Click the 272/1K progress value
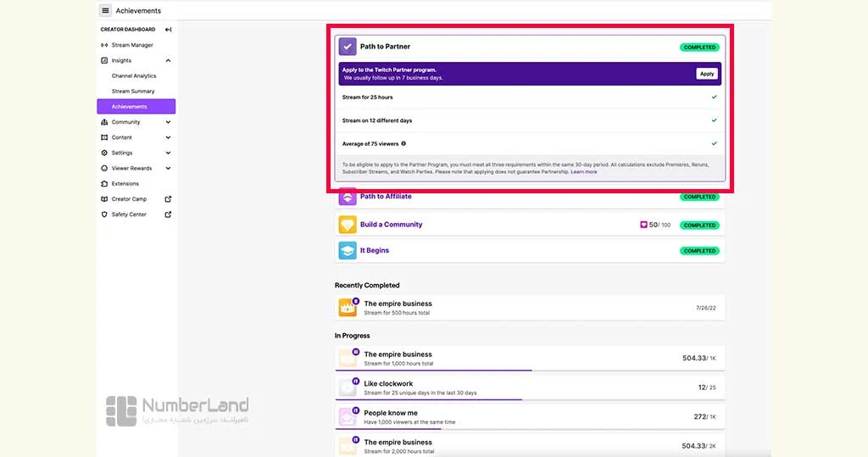Image resolution: width=868 pixels, height=457 pixels. (704, 416)
